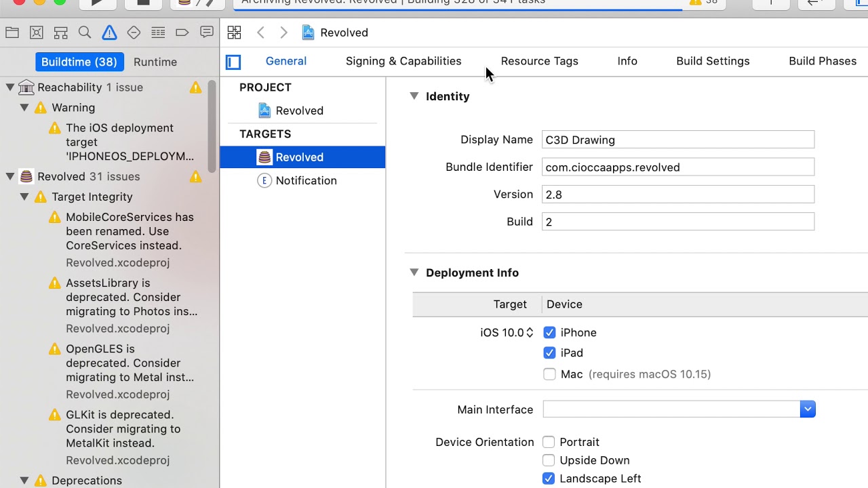Collapse the Deprecations group
This screenshot has height=488, width=868.
tap(24, 481)
